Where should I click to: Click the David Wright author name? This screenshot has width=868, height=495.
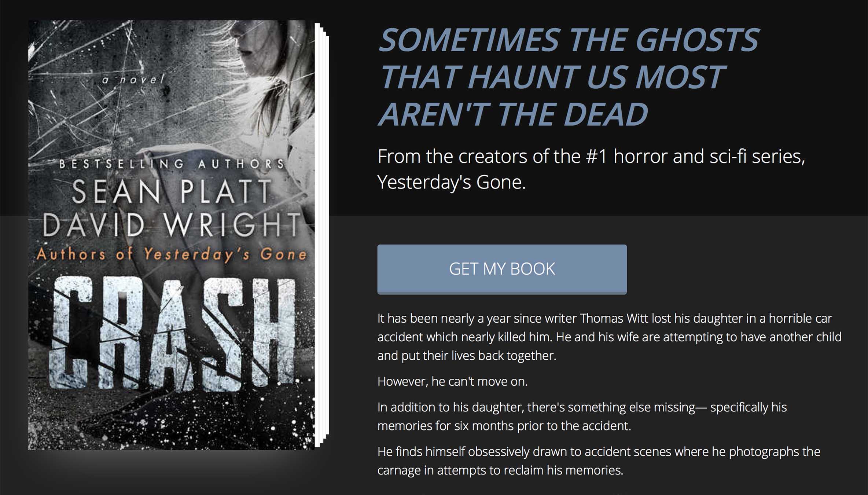(x=172, y=224)
